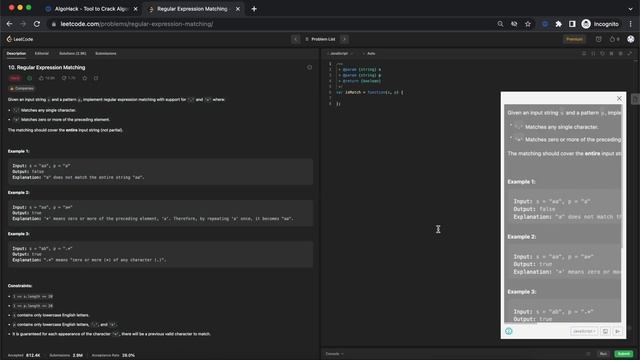640x360 pixels.
Task: Expand the tab search chevron
Action: click(x=631, y=9)
